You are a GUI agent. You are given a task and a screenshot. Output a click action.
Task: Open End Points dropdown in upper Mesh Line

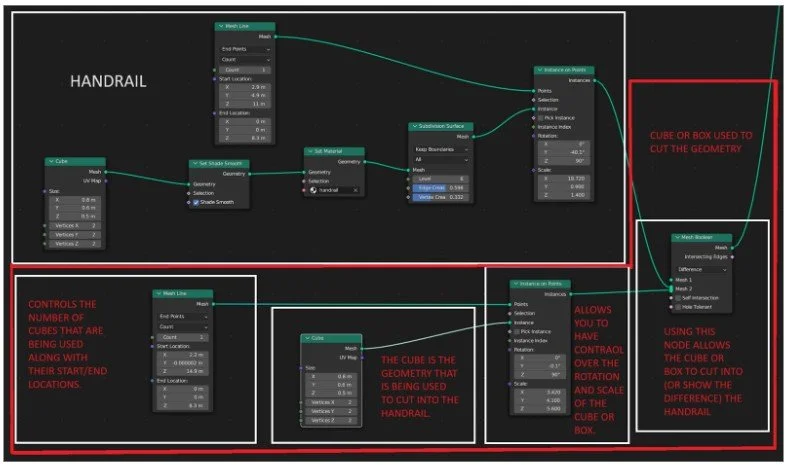245,49
